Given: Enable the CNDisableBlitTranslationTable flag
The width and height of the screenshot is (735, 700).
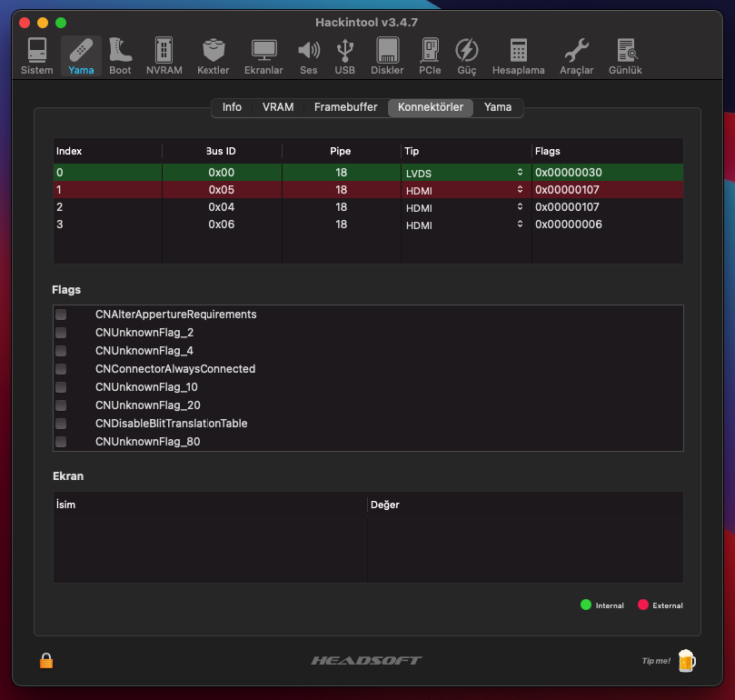Looking at the screenshot, I should 60,424.
